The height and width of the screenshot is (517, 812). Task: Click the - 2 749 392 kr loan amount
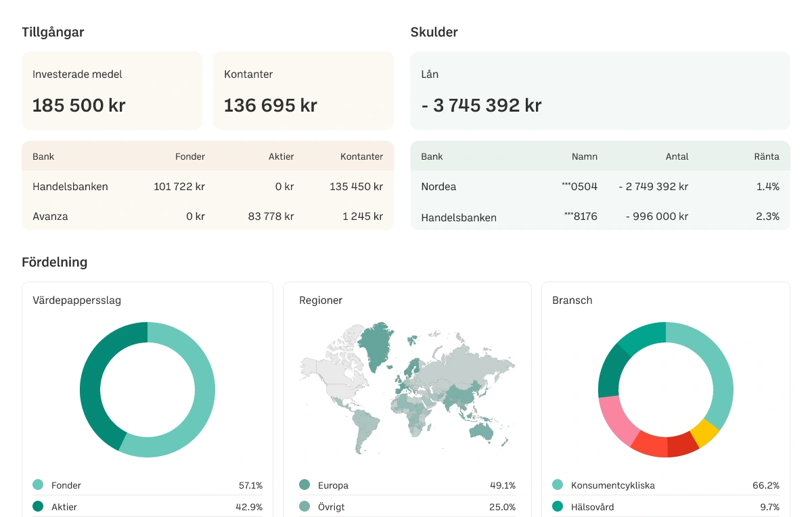[654, 187]
